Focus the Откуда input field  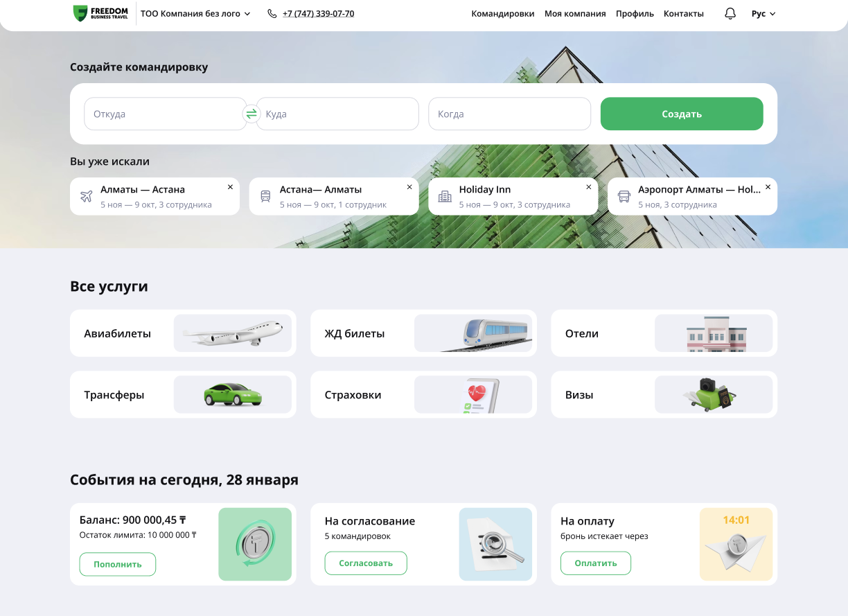tap(165, 114)
